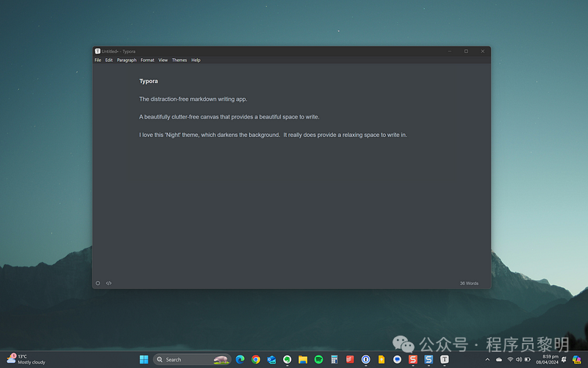588x368 pixels.
Task: Open Todoist from the taskbar
Action: 350,359
